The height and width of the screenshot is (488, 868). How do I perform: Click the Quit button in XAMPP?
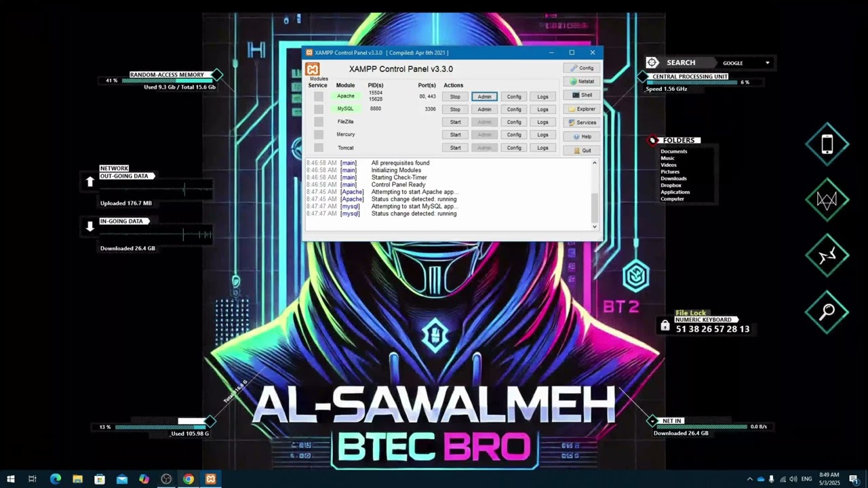click(582, 150)
